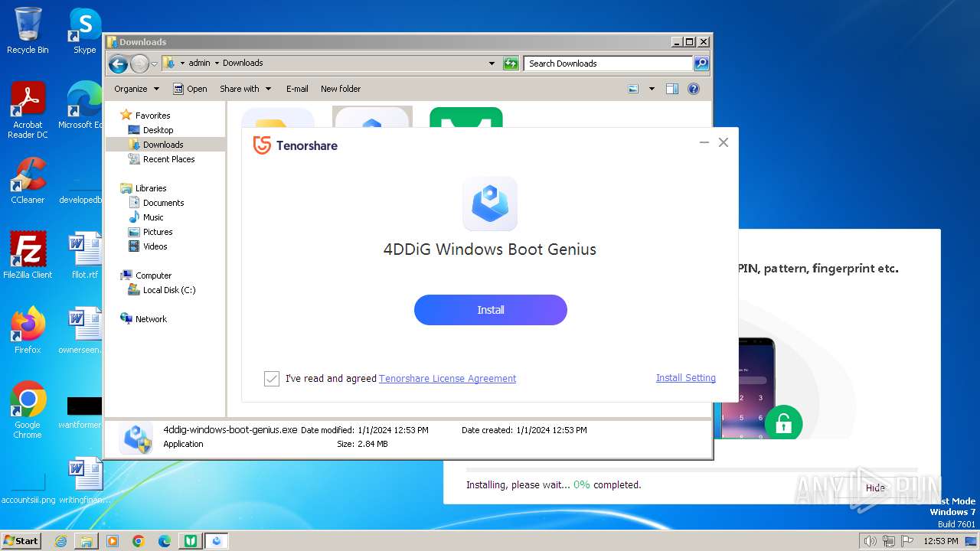Open the Firefox desktop icon

click(28, 330)
